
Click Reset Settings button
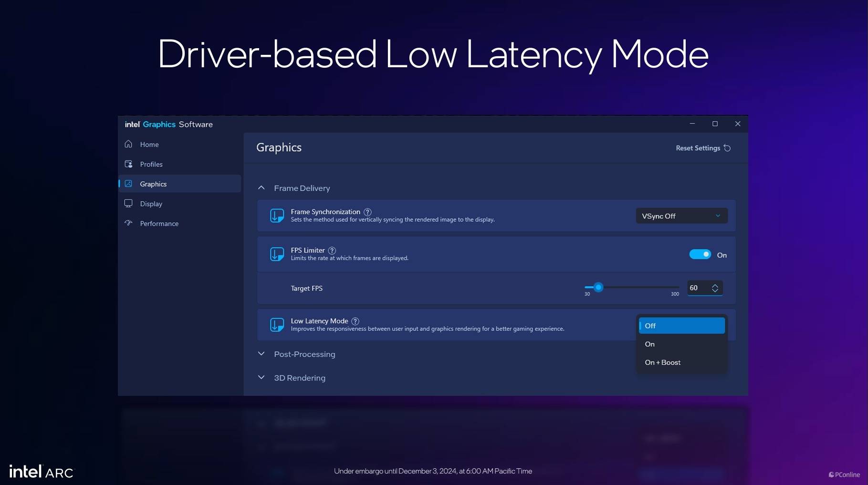703,148
